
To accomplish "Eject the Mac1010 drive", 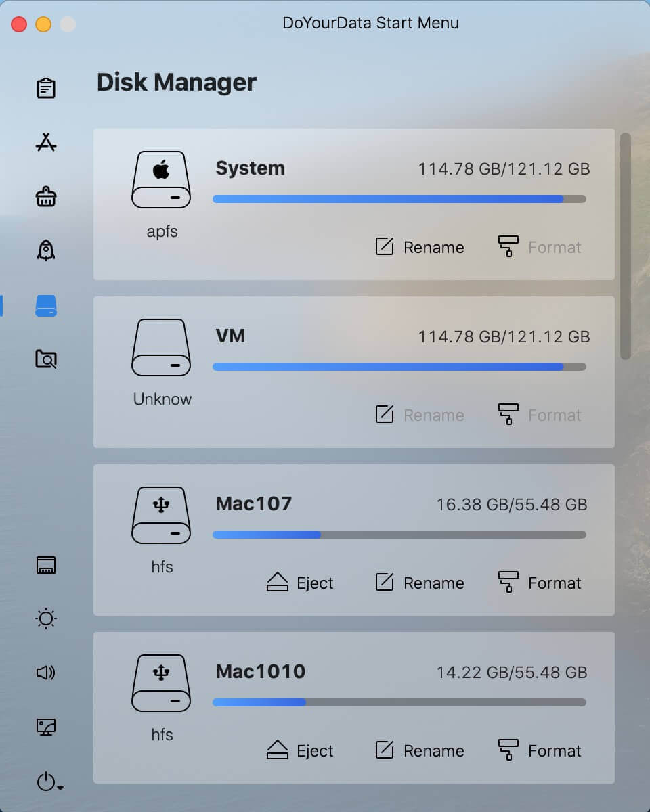I will (x=300, y=750).
